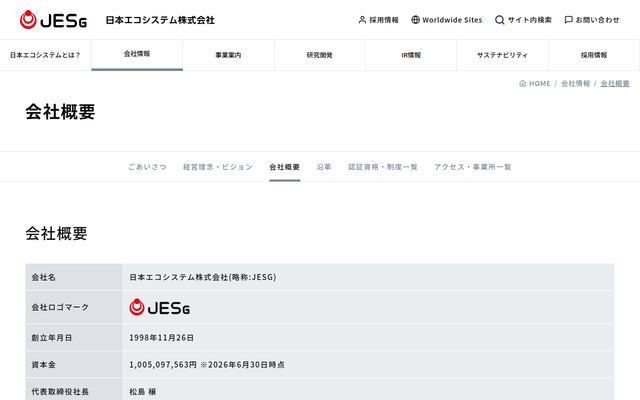Viewport: 640px width, 400px height.
Task: Click 日本エコシステム株式会社 header title
Action: 160,20
